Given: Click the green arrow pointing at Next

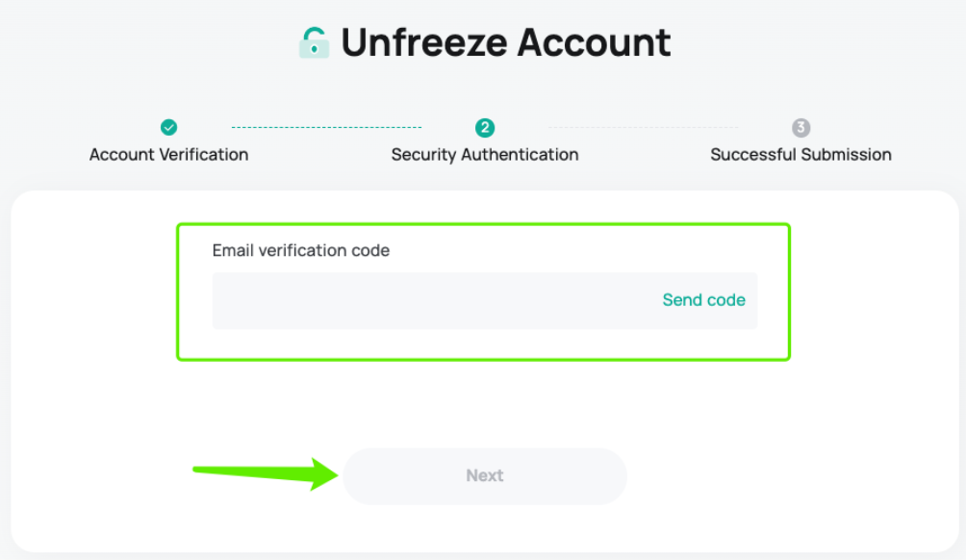Looking at the screenshot, I should (266, 473).
